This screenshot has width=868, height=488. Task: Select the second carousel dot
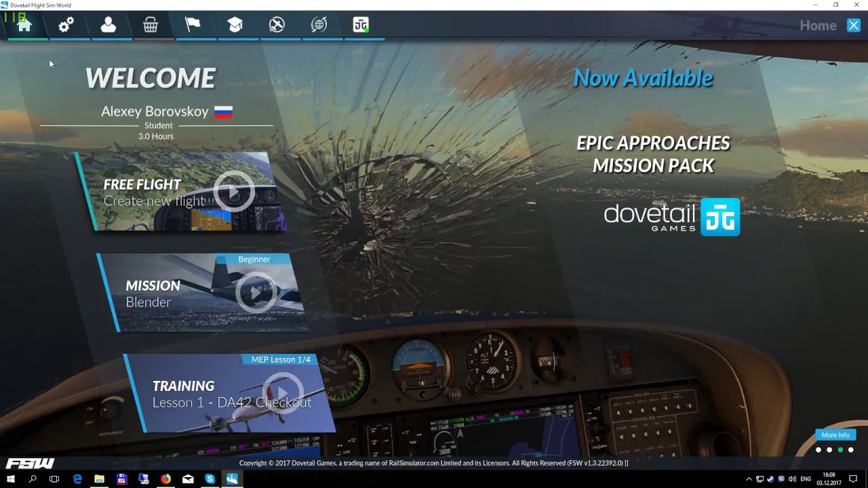829,450
